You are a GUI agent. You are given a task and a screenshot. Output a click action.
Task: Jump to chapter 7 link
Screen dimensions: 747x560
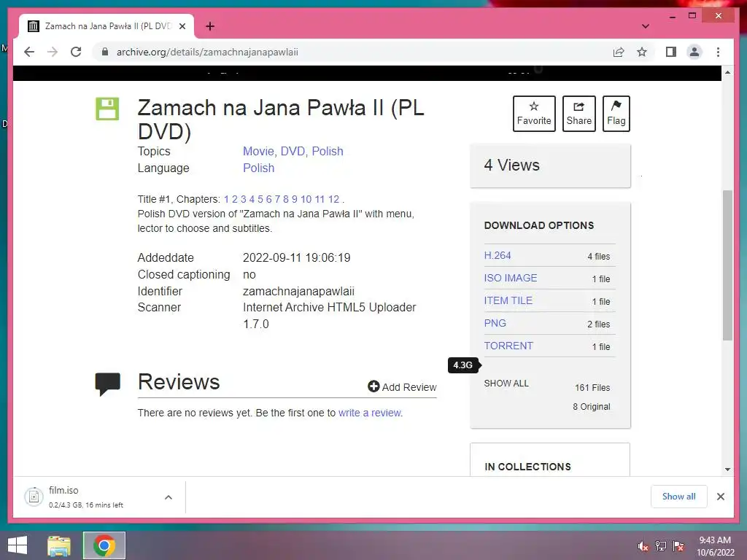tap(277, 199)
